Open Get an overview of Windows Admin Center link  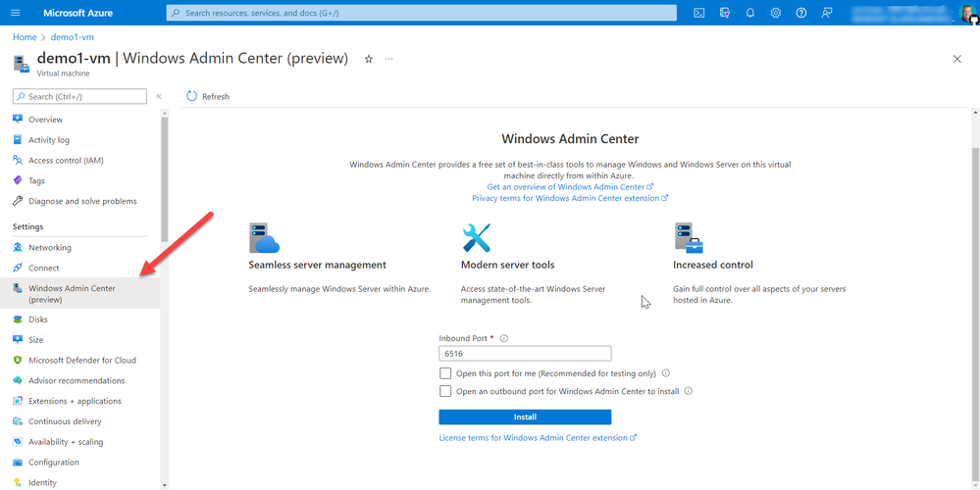tap(570, 186)
